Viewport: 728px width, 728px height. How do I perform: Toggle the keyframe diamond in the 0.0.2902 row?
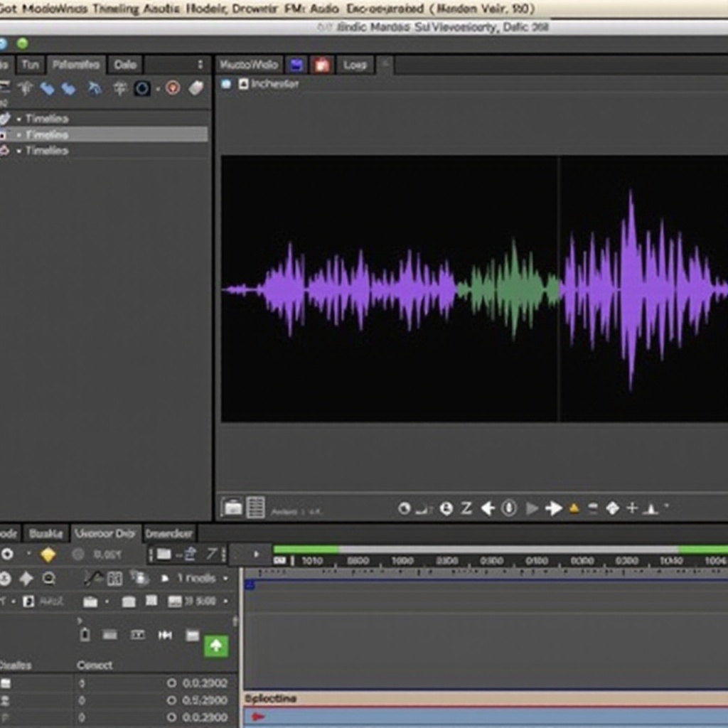coord(82,683)
